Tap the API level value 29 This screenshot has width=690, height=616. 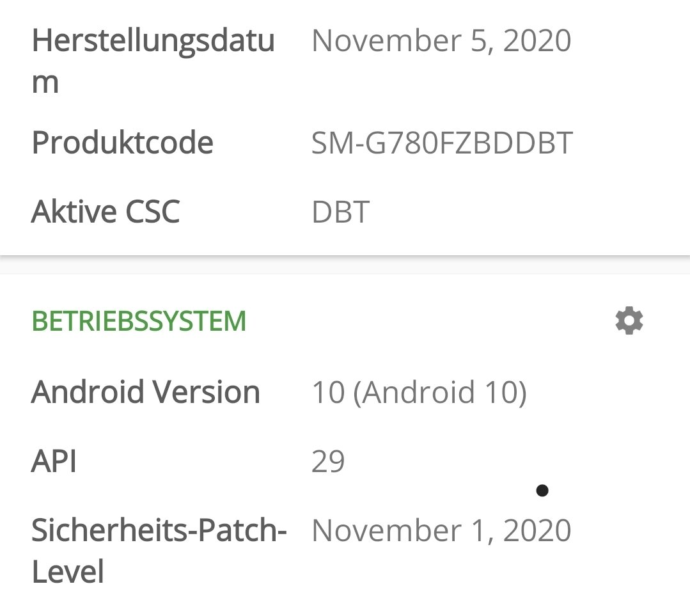click(x=328, y=461)
